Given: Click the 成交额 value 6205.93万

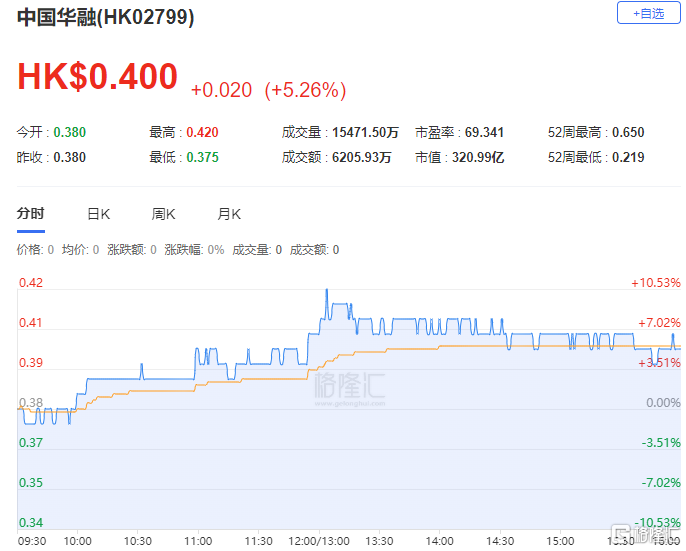Looking at the screenshot, I should 361,157.
